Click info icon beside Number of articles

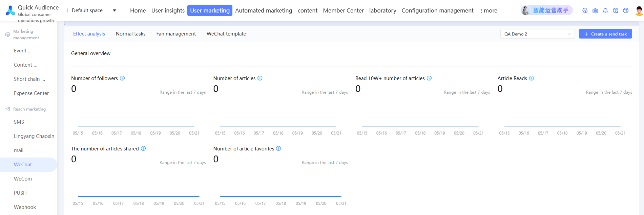(x=260, y=78)
